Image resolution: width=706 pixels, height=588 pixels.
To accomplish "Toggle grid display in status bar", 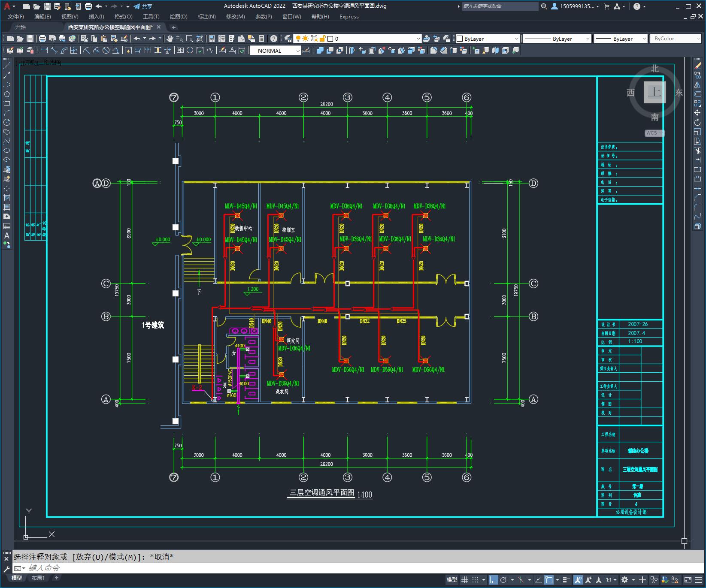I will [464, 580].
